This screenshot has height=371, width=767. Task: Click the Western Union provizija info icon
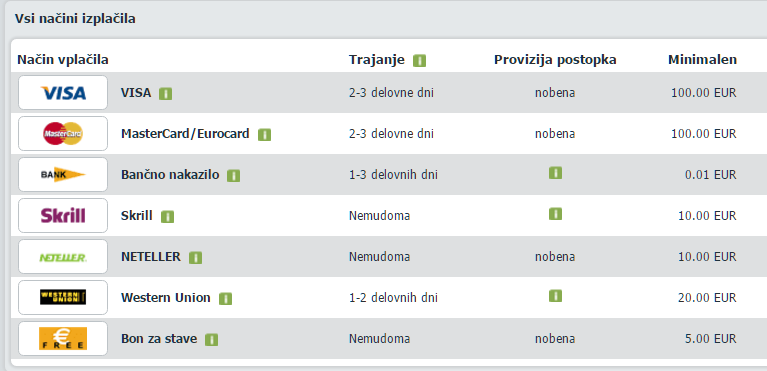(555, 296)
